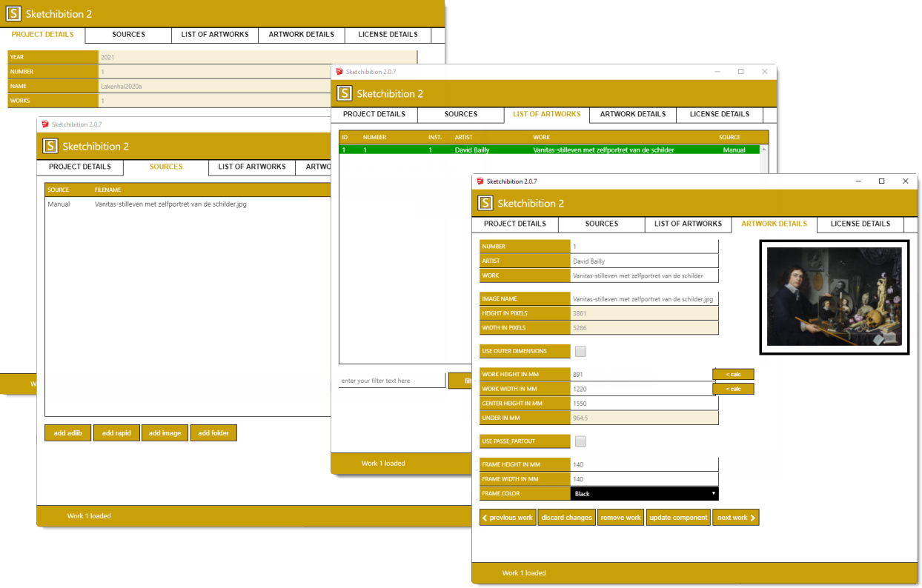922x588 pixels.
Task: Open License Details tab in rearmost window
Action: pos(388,34)
